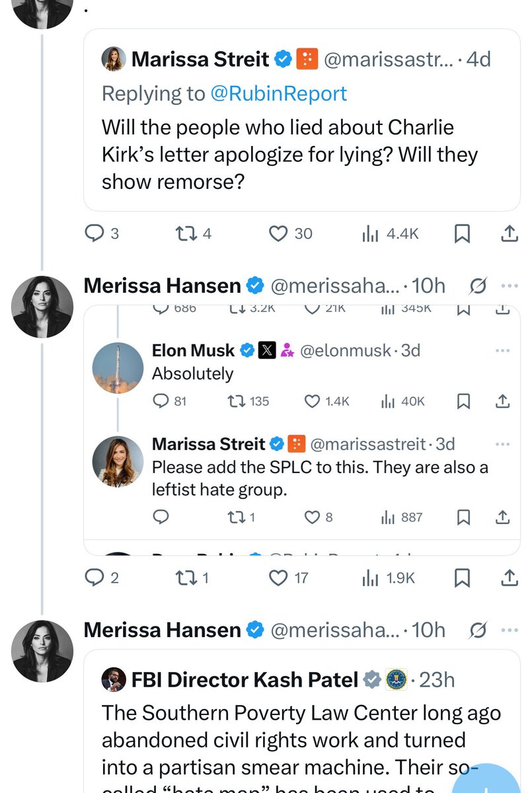
Task: Open more options on Elon Musk's reply
Action: pos(502,351)
